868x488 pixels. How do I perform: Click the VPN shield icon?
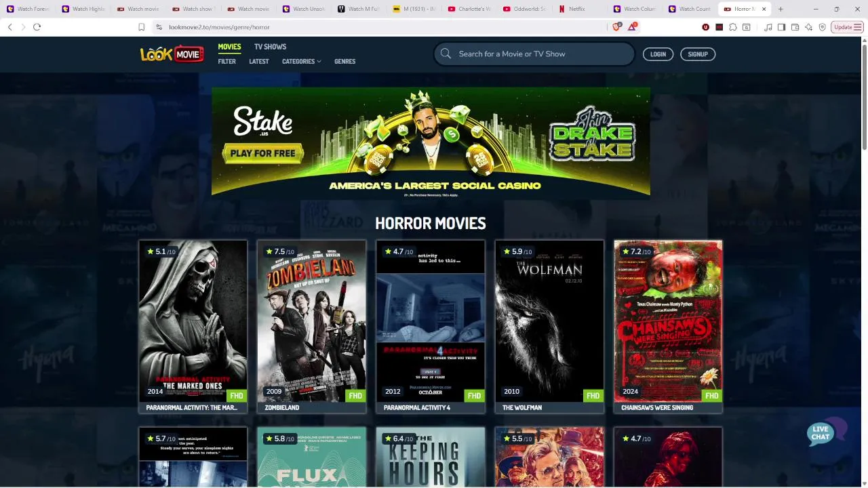coord(822,27)
